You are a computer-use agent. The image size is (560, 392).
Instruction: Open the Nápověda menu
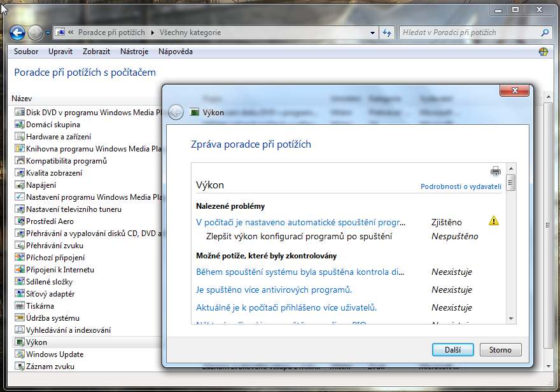[x=176, y=52]
